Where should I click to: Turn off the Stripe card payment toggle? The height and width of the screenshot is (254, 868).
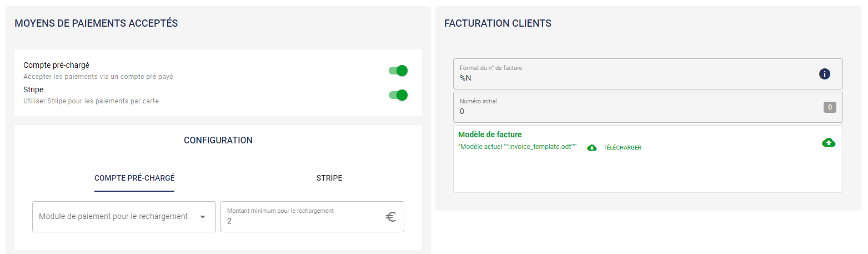pyautogui.click(x=398, y=95)
